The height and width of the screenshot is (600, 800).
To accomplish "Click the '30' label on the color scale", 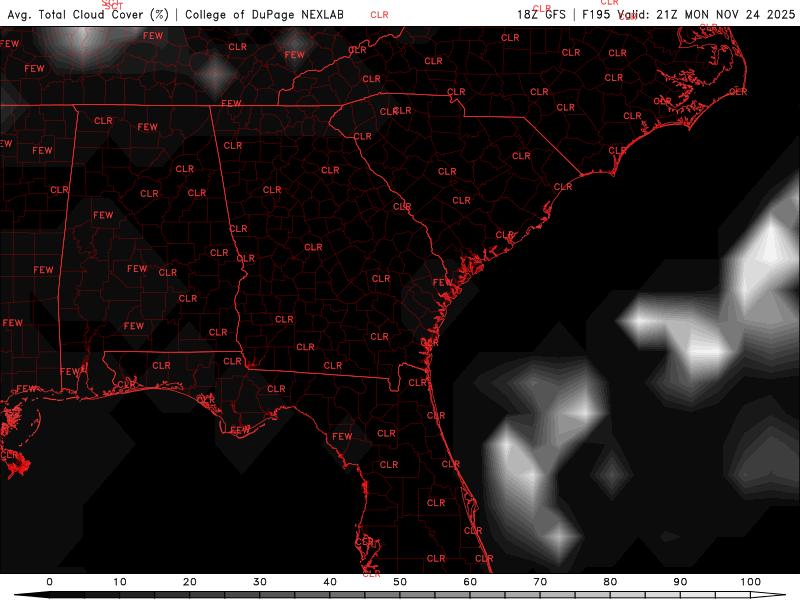I will coord(260,582).
